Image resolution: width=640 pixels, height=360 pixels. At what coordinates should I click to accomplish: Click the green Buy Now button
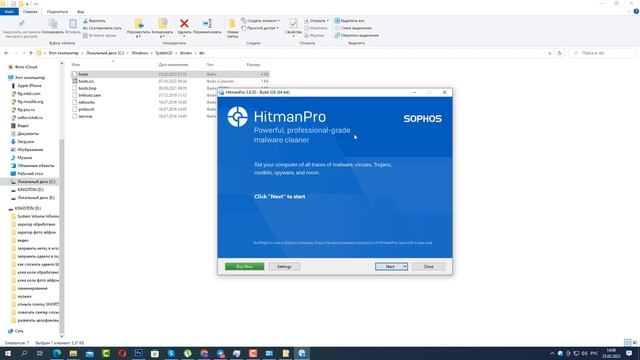pos(244,267)
